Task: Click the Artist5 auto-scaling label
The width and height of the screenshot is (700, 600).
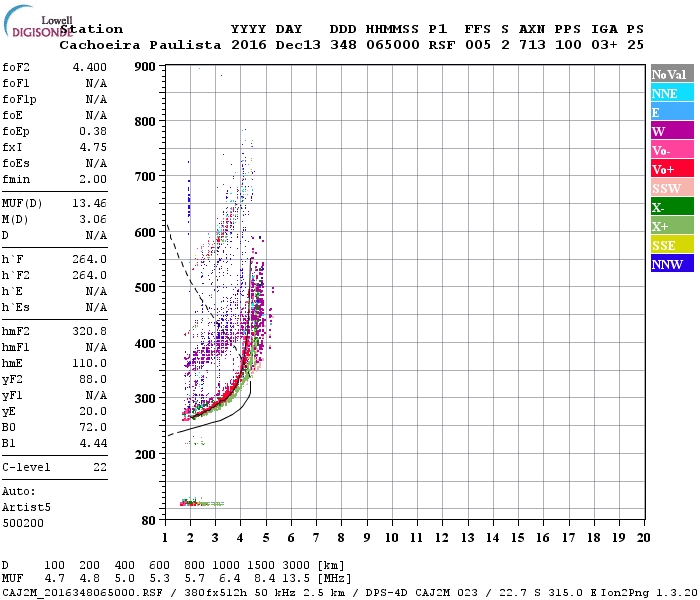Action: click(x=26, y=508)
